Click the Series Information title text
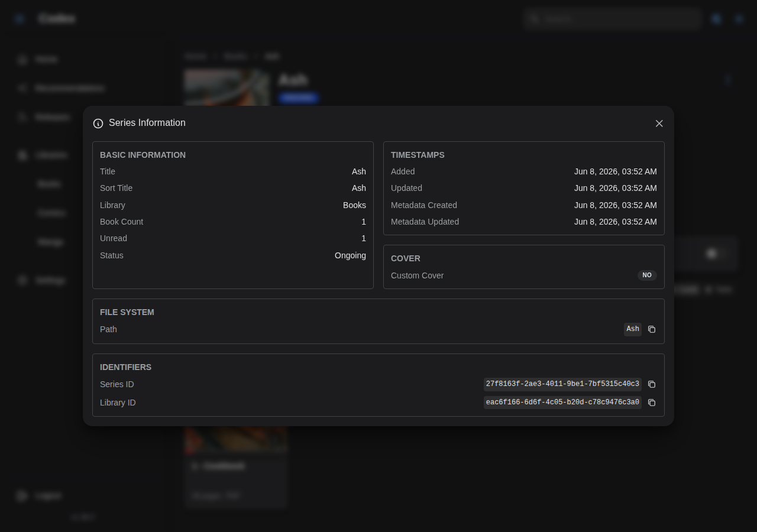 (147, 123)
